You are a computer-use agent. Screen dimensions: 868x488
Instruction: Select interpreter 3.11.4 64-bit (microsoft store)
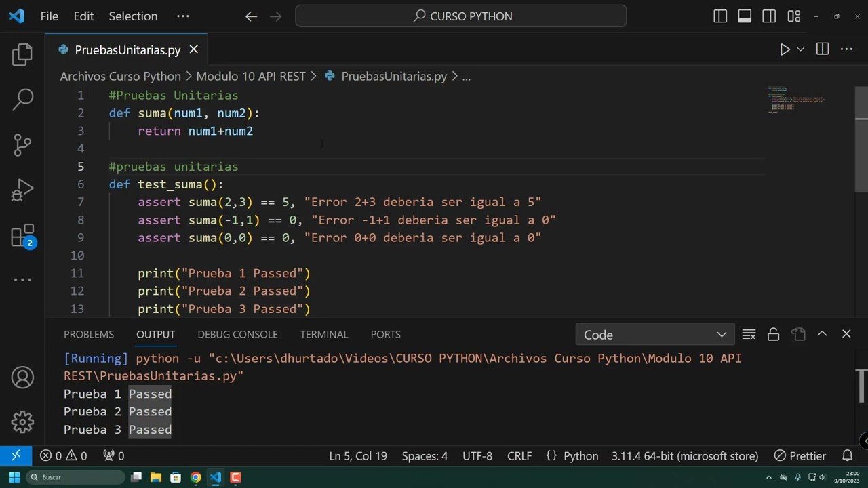coord(685,455)
